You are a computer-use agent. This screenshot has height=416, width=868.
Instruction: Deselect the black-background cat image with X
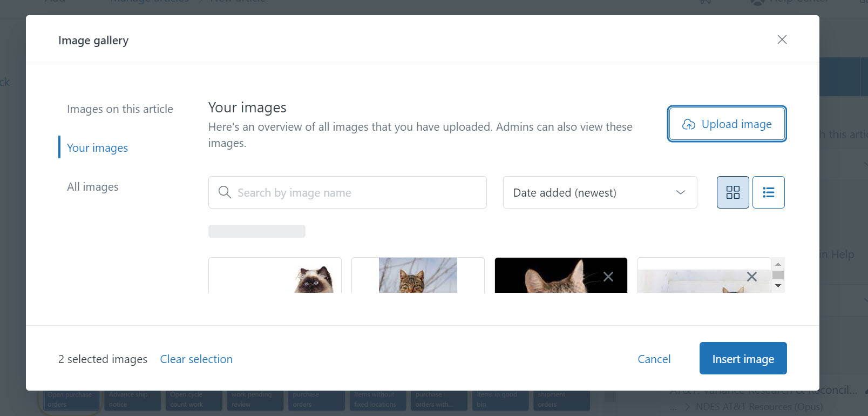point(608,277)
